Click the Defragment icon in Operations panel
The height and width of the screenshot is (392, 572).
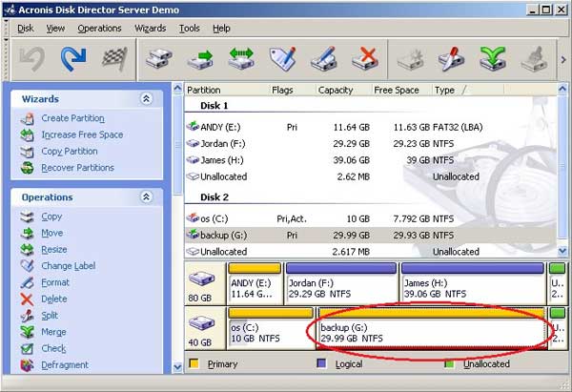26,365
